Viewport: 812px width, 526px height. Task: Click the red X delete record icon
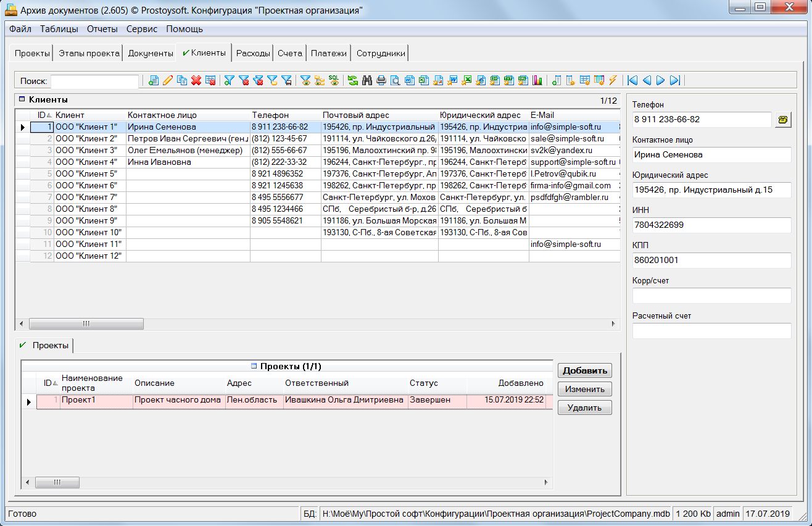pyautogui.click(x=196, y=80)
